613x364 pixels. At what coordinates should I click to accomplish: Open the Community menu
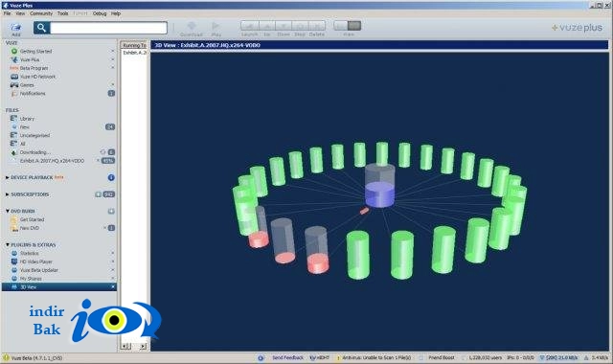(41, 13)
